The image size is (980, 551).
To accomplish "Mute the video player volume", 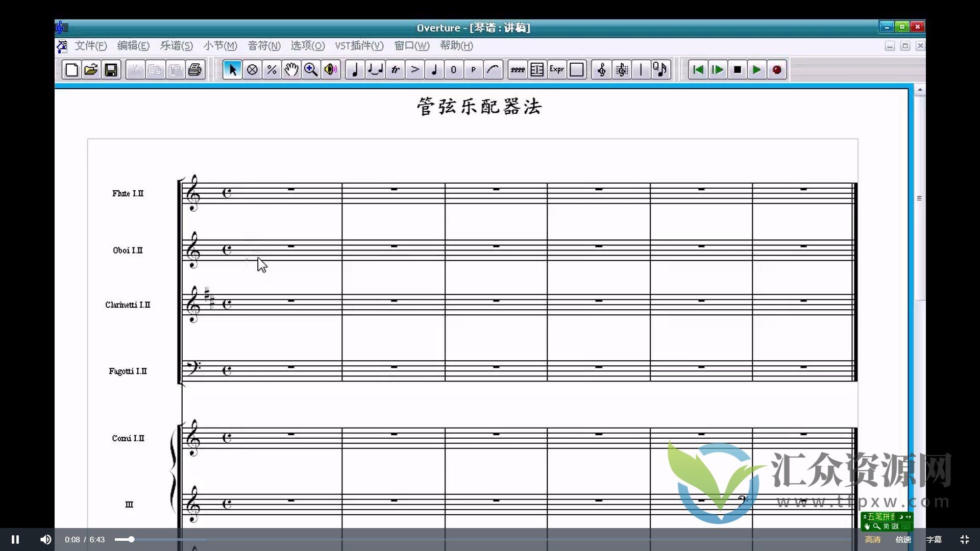I will [46, 539].
